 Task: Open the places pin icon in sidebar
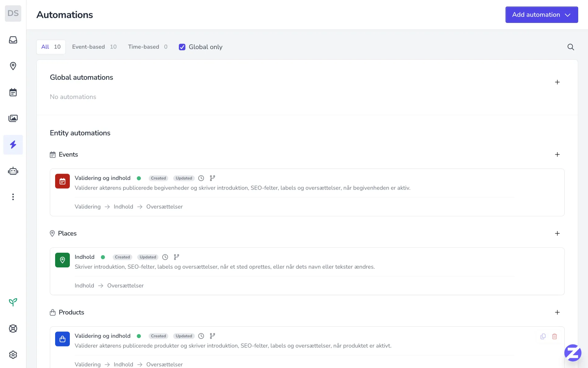(x=13, y=66)
